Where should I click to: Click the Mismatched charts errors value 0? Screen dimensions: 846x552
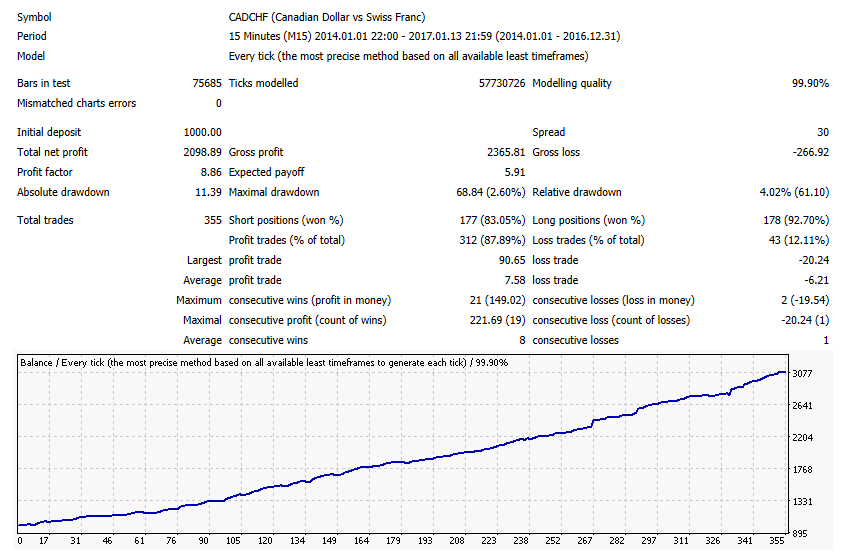point(219,103)
